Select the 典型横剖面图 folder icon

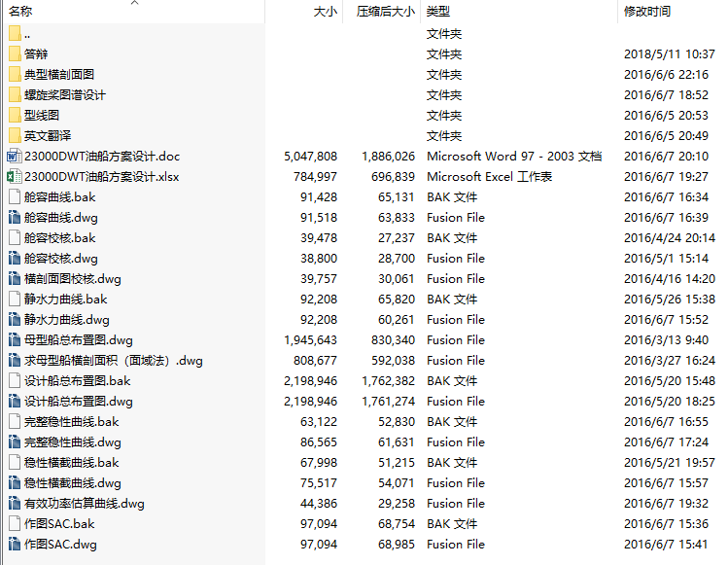[15, 74]
